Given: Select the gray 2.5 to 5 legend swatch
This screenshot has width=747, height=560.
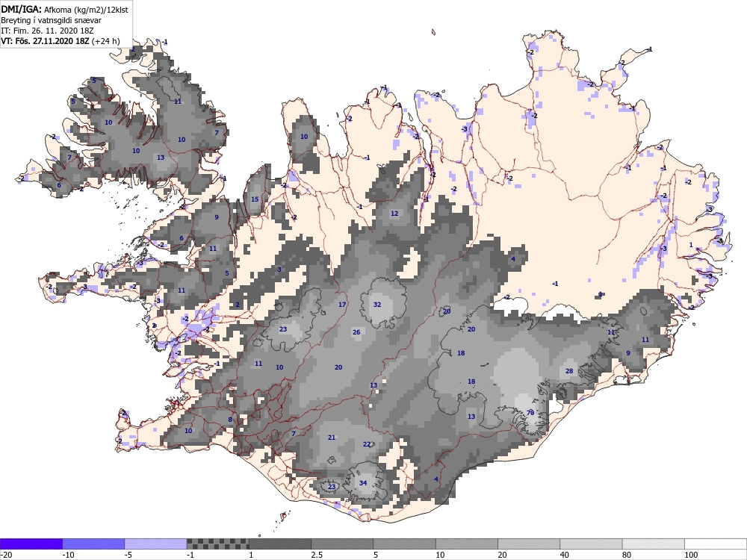Looking at the screenshot, I should pos(342,544).
